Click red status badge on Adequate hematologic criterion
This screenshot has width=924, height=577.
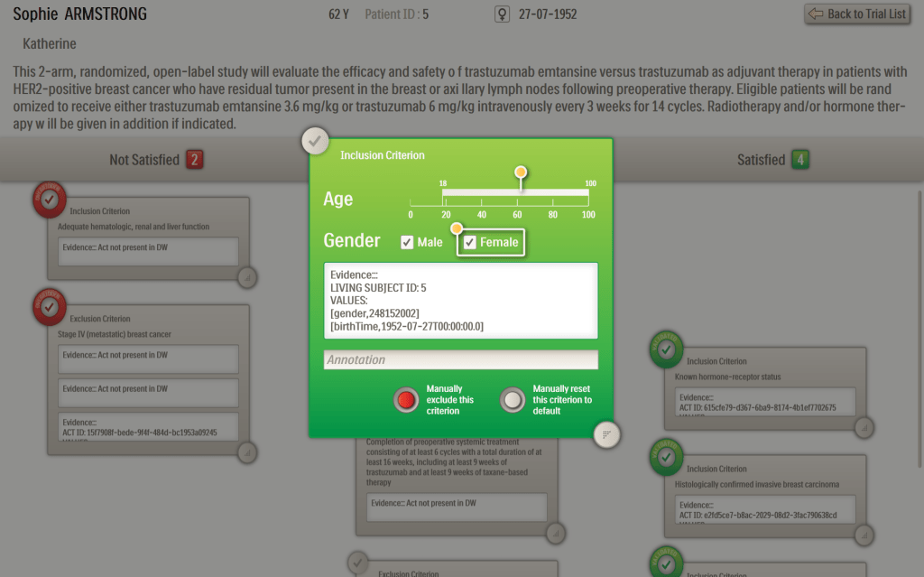click(x=50, y=198)
